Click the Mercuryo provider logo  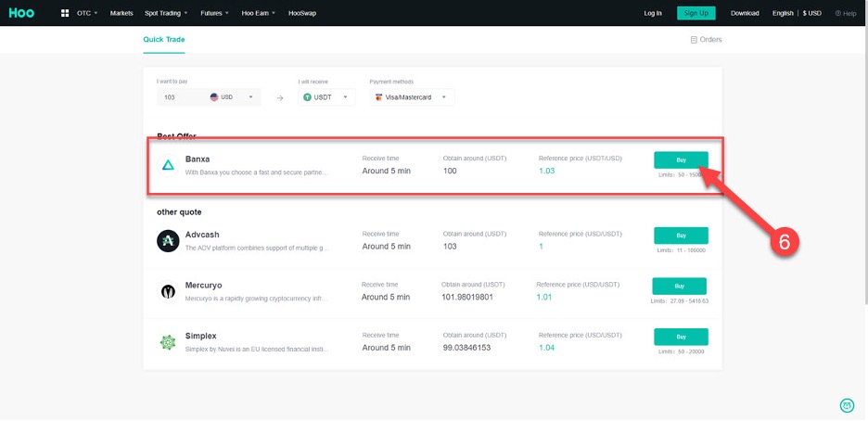[168, 291]
